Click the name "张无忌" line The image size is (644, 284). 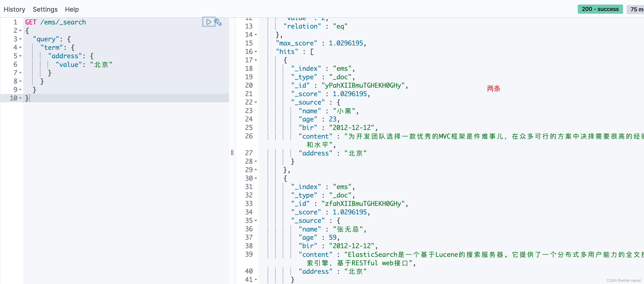[x=333, y=229]
